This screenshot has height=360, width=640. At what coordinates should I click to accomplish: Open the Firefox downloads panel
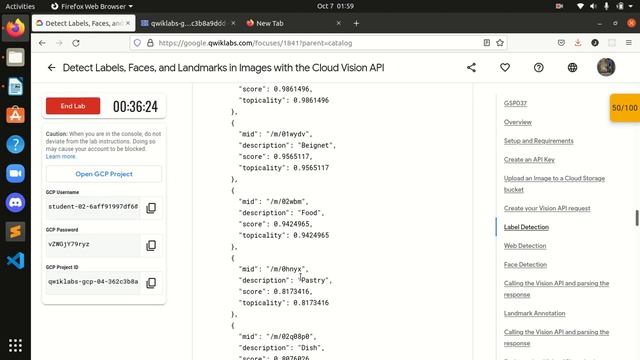point(578,43)
